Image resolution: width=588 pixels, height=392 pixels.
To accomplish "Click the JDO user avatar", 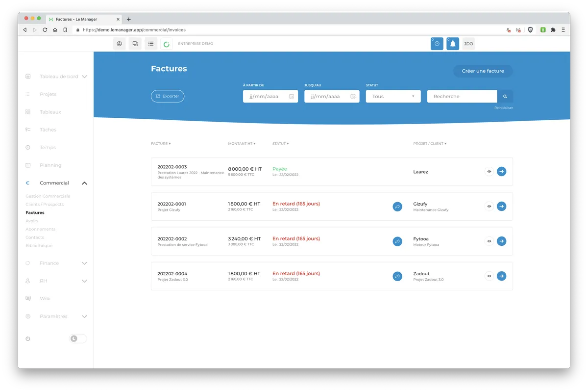I will coord(468,44).
